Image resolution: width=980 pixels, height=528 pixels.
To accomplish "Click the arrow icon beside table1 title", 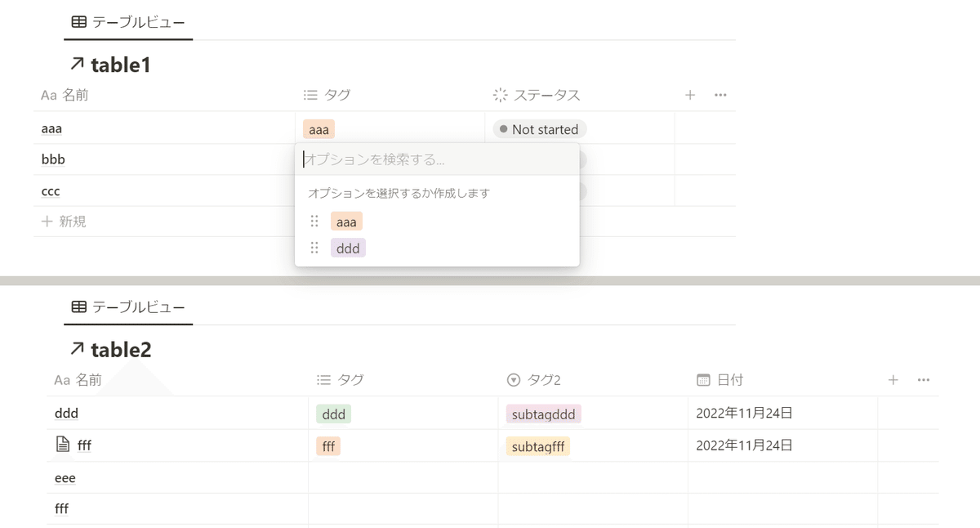I will [78, 64].
